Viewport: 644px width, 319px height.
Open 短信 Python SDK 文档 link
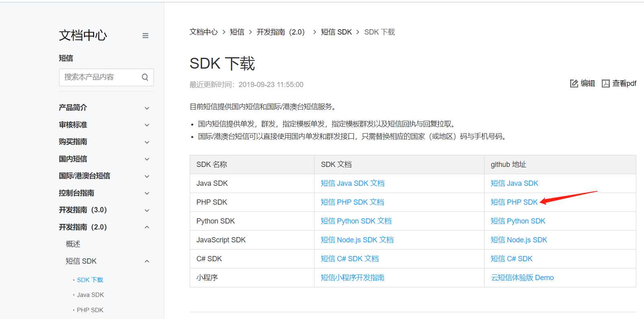[x=356, y=221]
